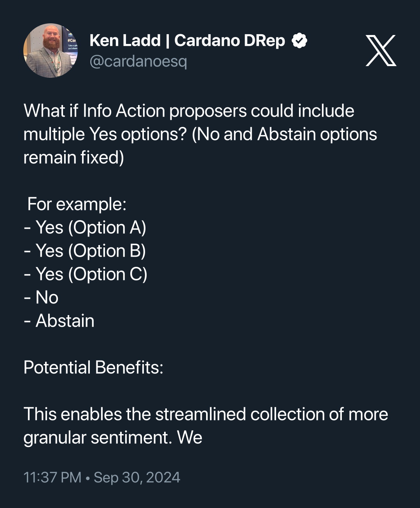Click the 'For example:' text
The width and height of the screenshot is (420, 508).
pyautogui.click(x=77, y=204)
